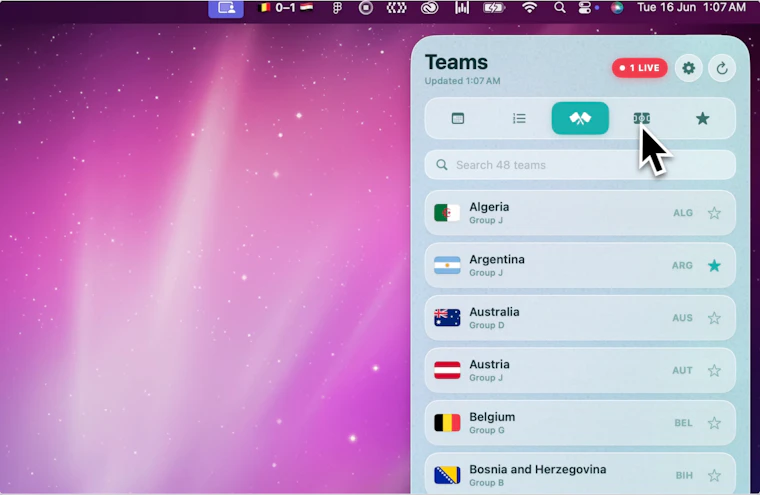Open the Bosnia and Herzegovina name
The width and height of the screenshot is (760, 495).
[538, 469]
